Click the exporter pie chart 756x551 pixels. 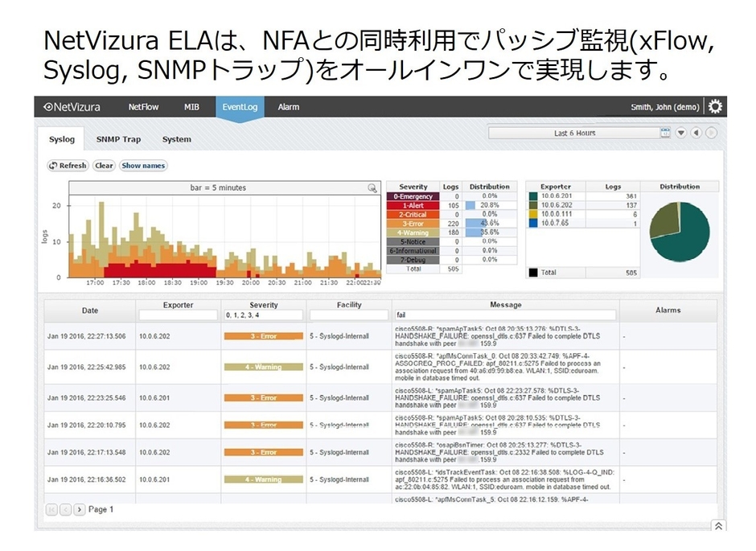[x=680, y=232]
